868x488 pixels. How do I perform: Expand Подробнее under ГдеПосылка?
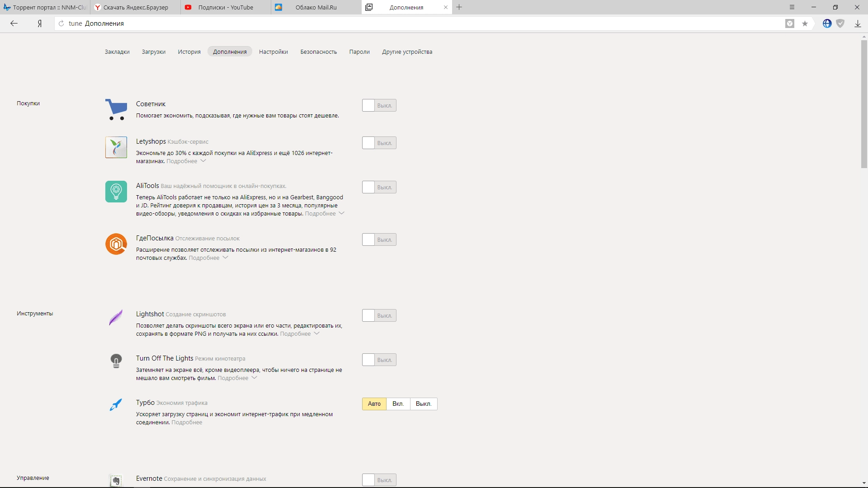pyautogui.click(x=208, y=258)
